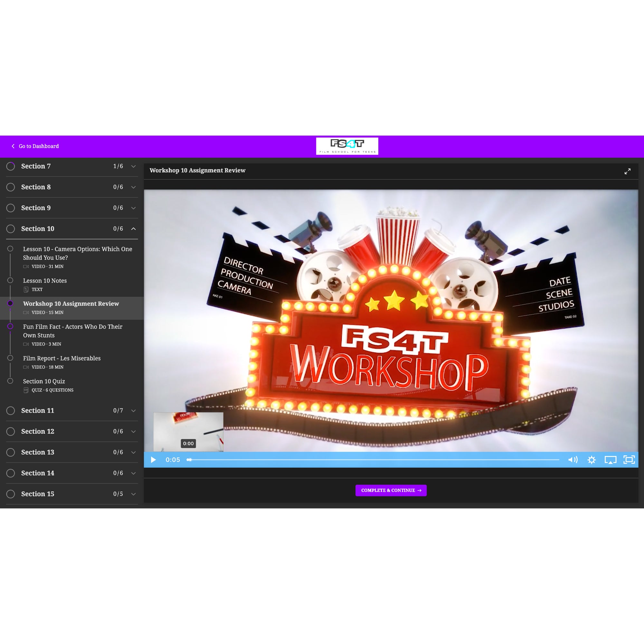
Task: Toggle Section 9 completion circle
Action: pos(11,208)
